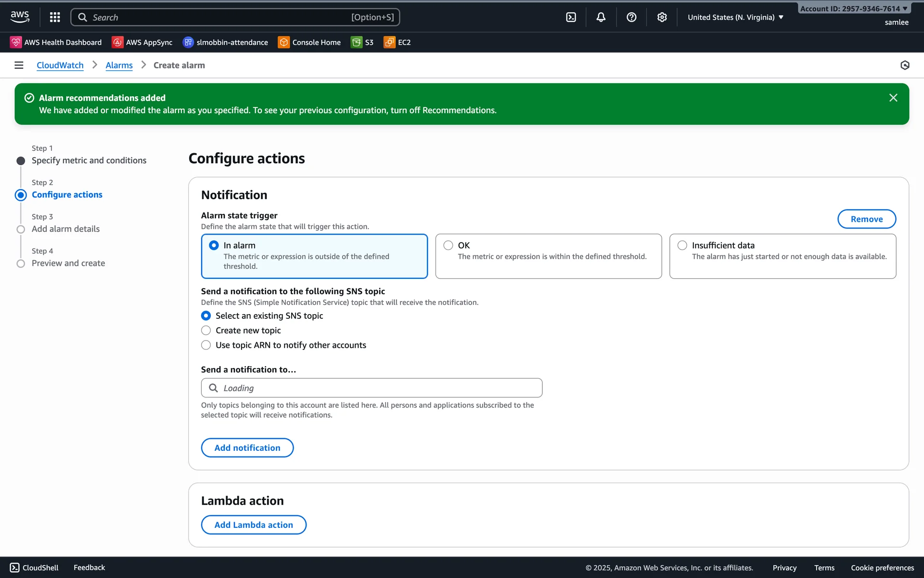Viewport: 924px width, 578px height.
Task: Launch CloudShell from the top bar icon
Action: click(571, 17)
